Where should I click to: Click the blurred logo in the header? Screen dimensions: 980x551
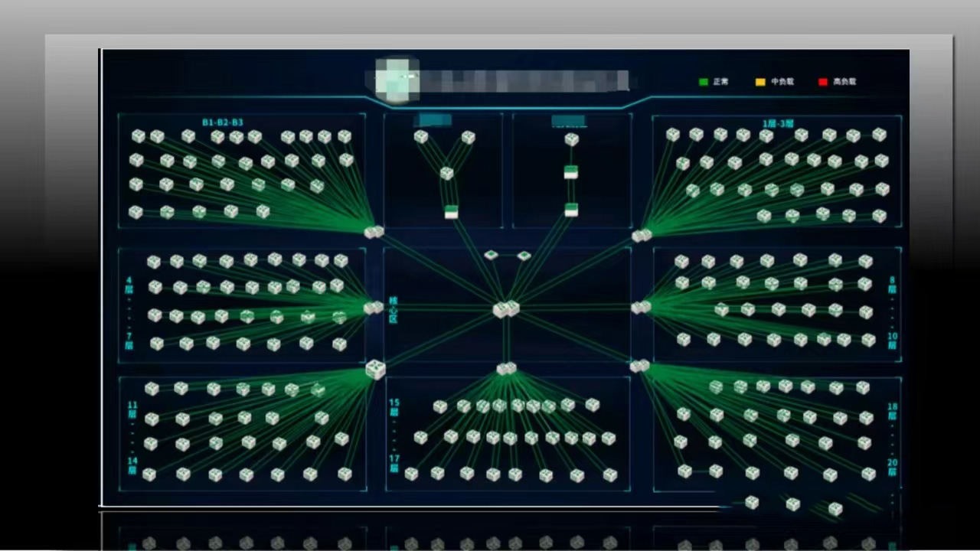pos(397,80)
